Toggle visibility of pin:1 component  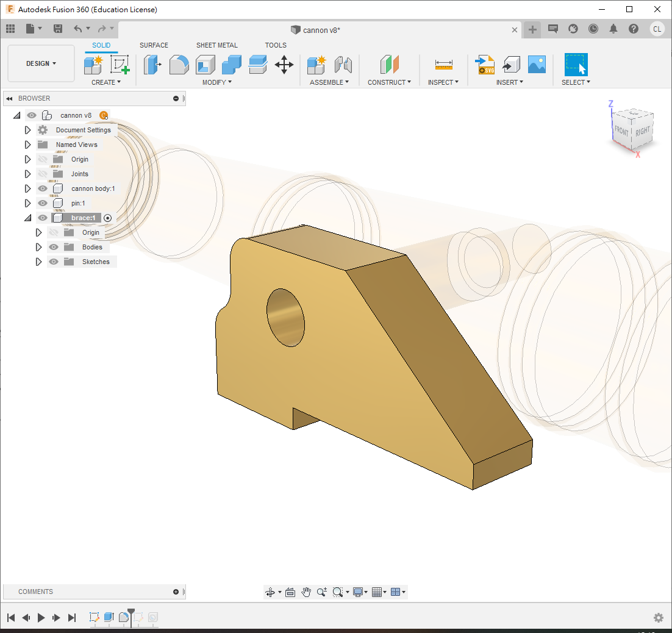pos(43,203)
